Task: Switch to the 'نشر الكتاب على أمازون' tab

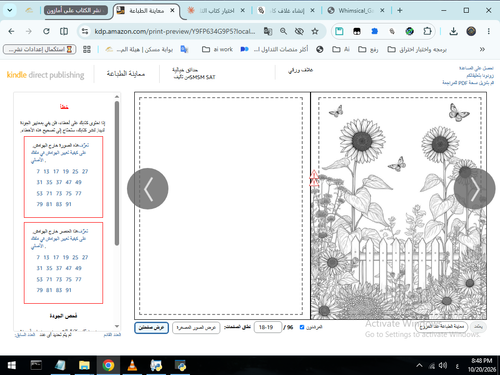Action: [x=76, y=11]
